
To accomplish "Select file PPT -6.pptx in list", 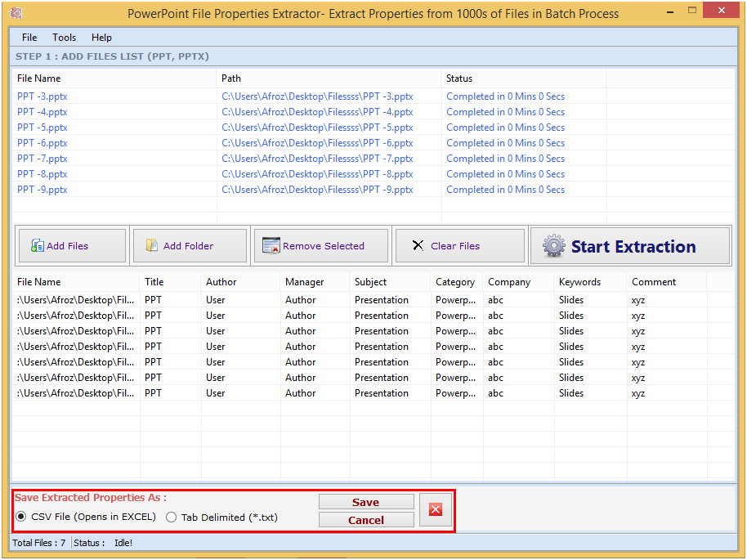I will pyautogui.click(x=42, y=143).
